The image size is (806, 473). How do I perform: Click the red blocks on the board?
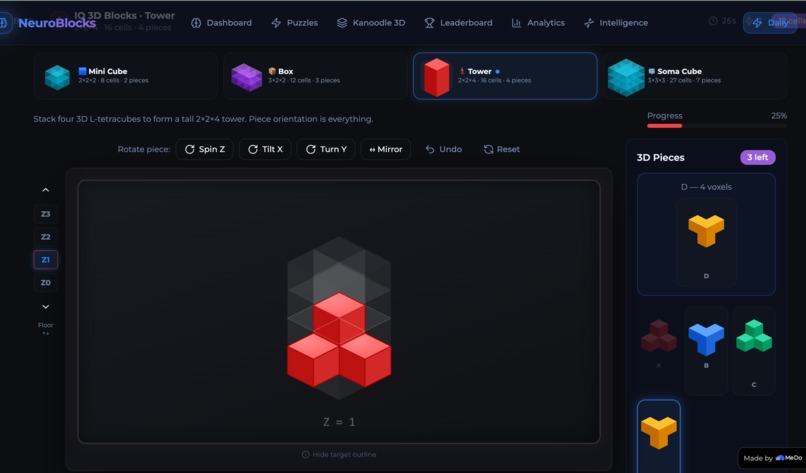point(339,340)
